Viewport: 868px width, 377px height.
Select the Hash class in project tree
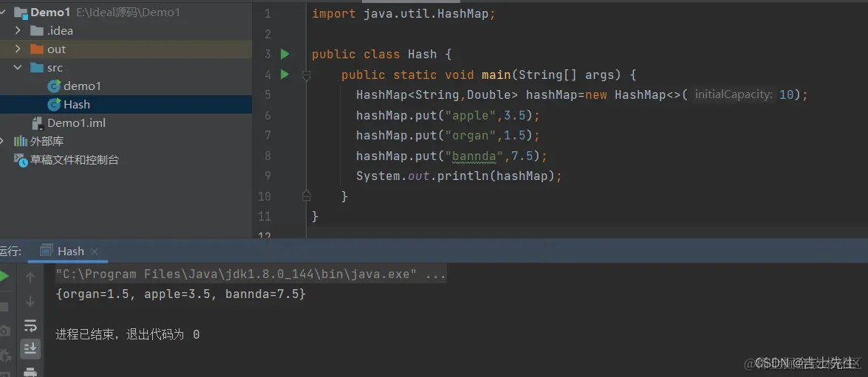click(x=126, y=104)
